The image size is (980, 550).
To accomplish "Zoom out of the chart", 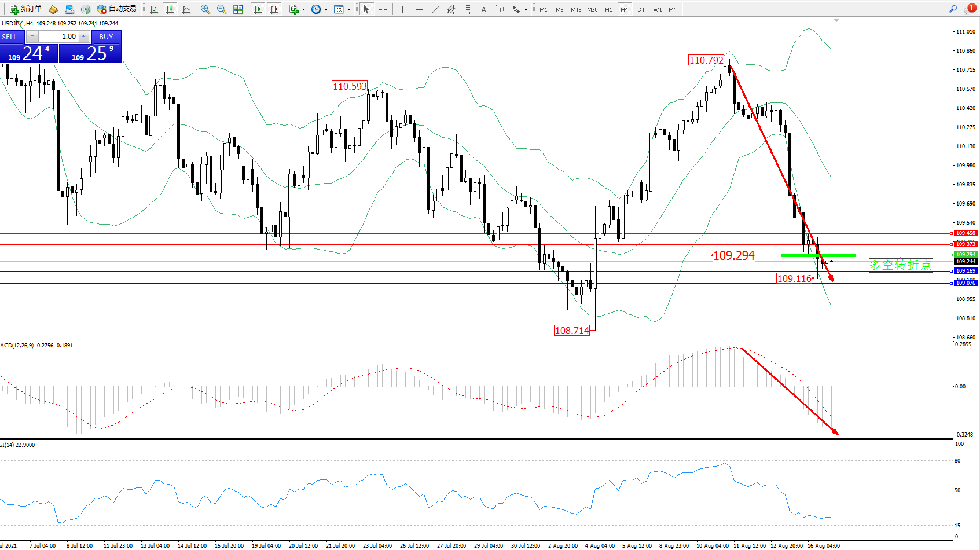I will pos(222,9).
